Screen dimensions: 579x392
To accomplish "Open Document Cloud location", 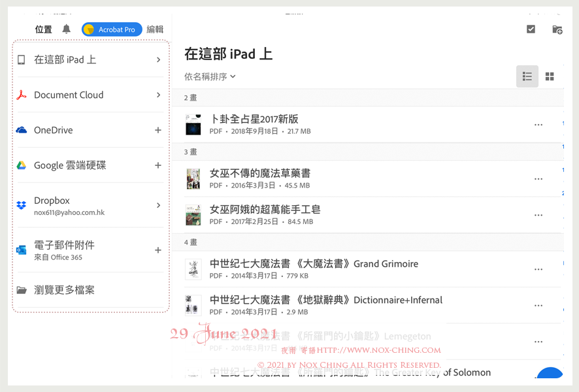I will [90, 95].
